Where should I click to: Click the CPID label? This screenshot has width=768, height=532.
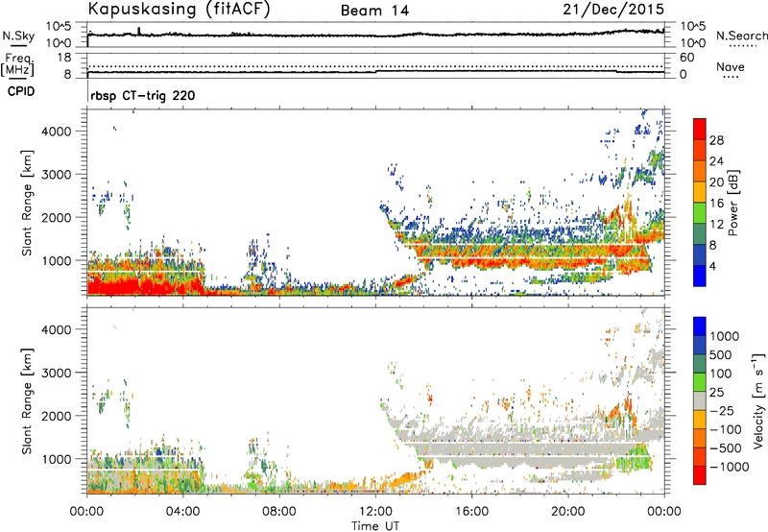21,91
